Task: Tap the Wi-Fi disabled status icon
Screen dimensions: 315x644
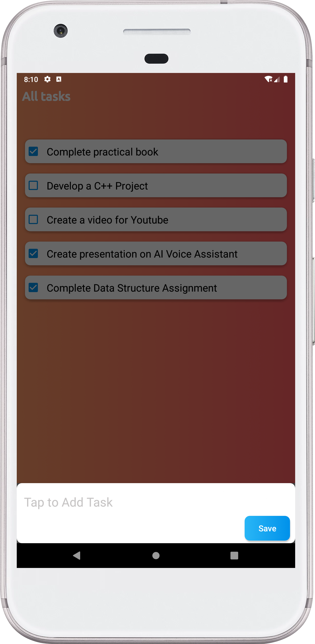Action: [x=269, y=79]
